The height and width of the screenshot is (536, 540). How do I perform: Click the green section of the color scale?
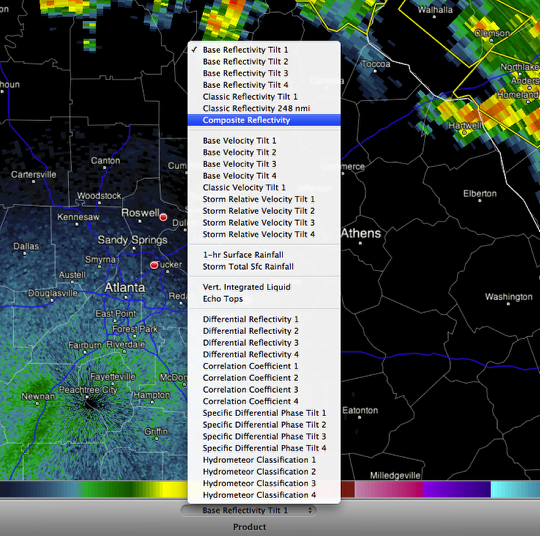pos(107,489)
